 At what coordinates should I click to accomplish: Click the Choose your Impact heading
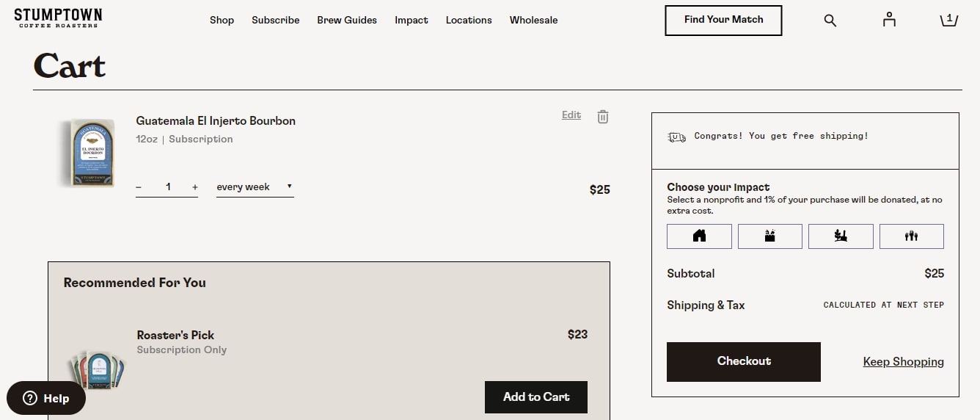718,187
